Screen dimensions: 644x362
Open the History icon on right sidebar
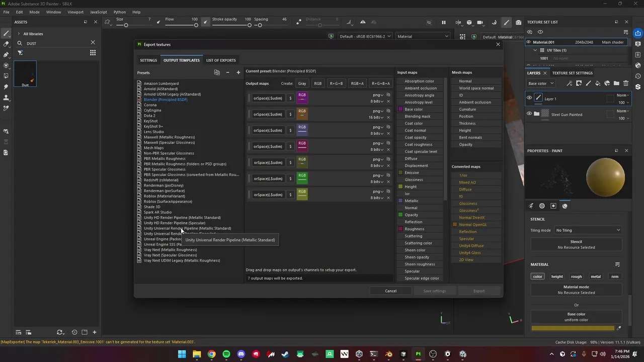pyautogui.click(x=638, y=76)
